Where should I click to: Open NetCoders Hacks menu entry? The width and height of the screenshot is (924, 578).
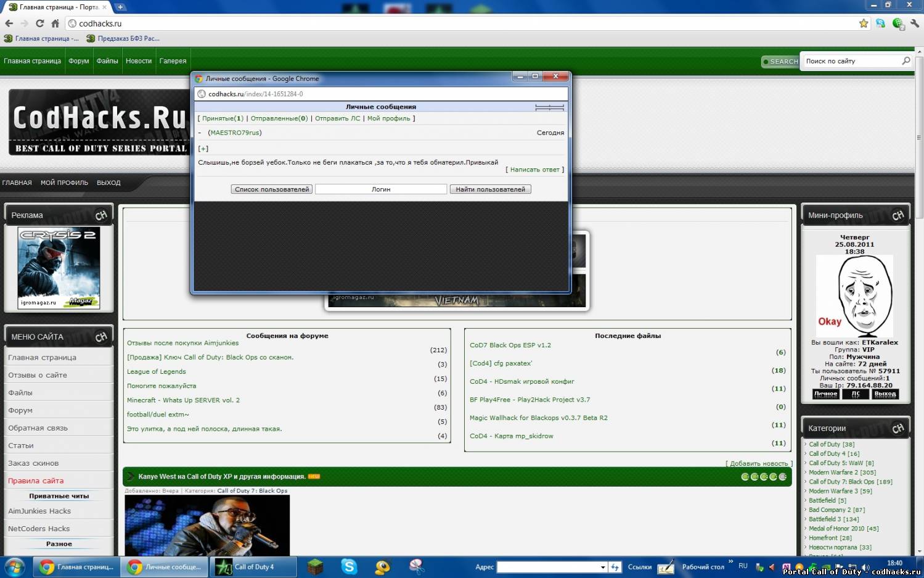point(39,529)
